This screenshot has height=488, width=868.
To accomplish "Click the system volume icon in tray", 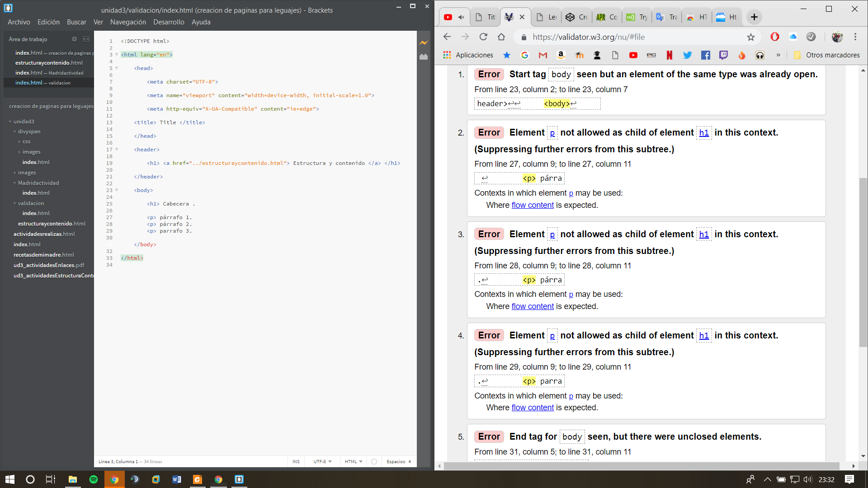I will (808, 479).
